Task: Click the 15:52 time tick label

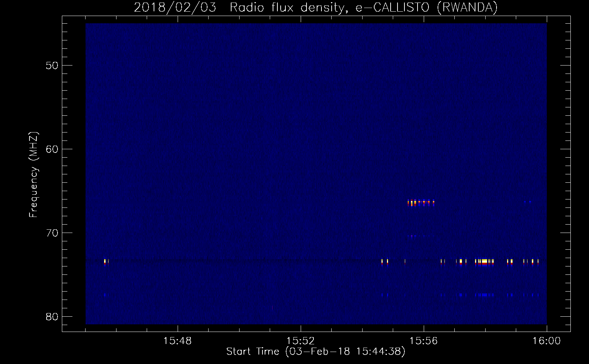Action: pos(300,341)
